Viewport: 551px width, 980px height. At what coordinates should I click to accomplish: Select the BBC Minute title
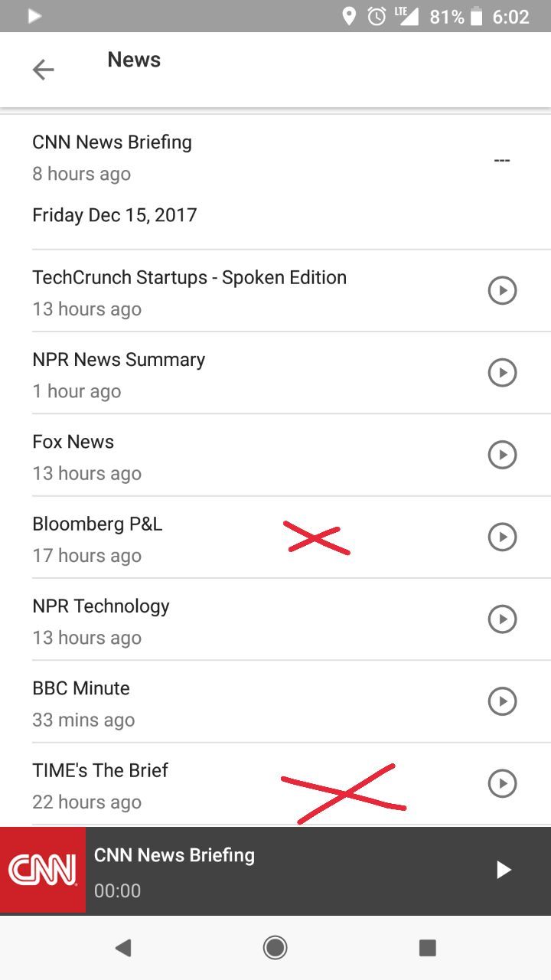[81, 688]
